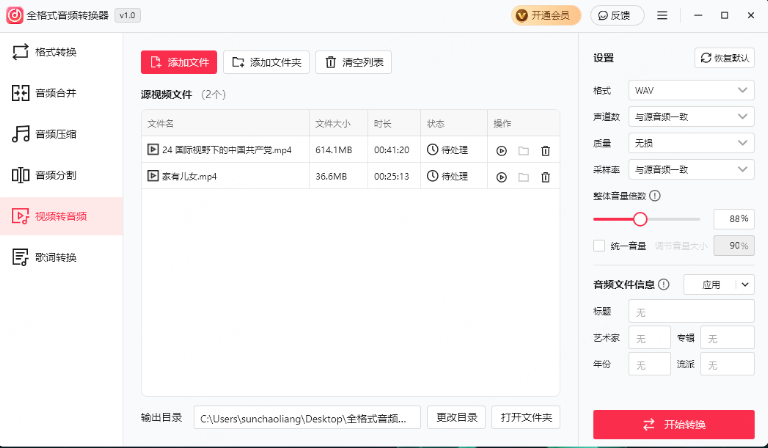Open the dropdown arrow beside 应用

[x=745, y=284]
